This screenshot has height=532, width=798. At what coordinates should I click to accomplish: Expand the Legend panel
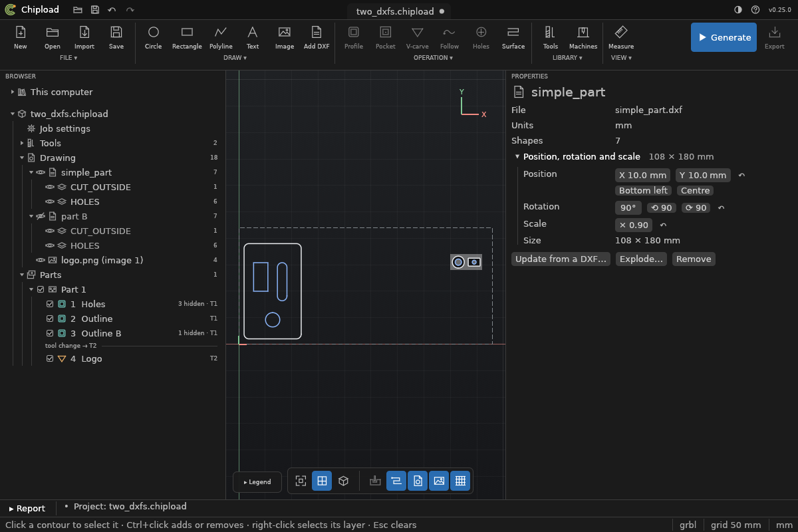click(x=257, y=482)
